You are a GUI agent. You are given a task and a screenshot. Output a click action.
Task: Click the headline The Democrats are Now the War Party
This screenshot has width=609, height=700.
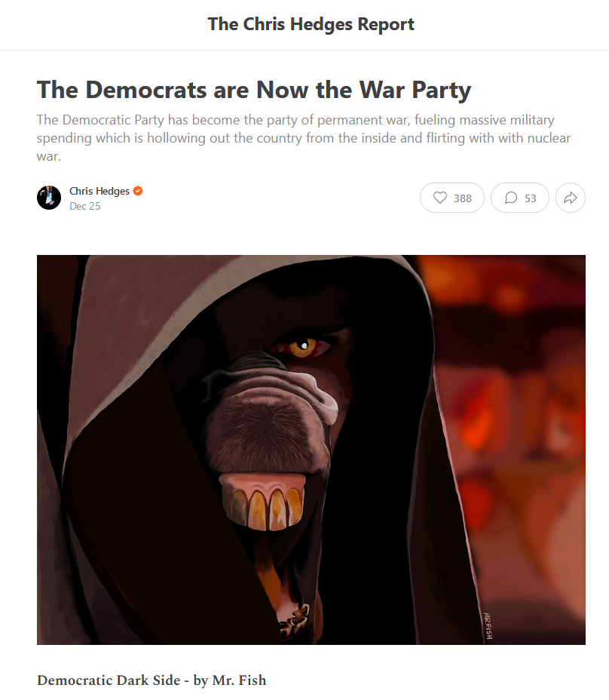pos(254,90)
